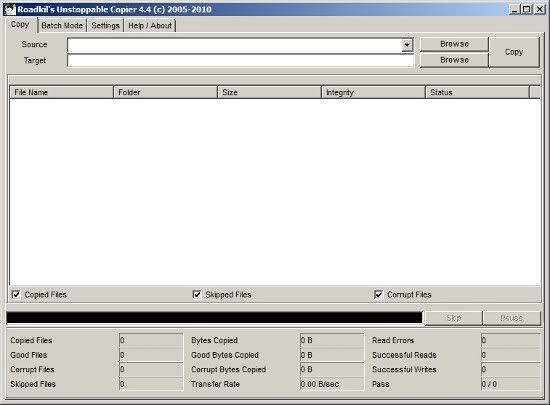
Task: Click the black copy progress bar
Action: tap(214, 317)
